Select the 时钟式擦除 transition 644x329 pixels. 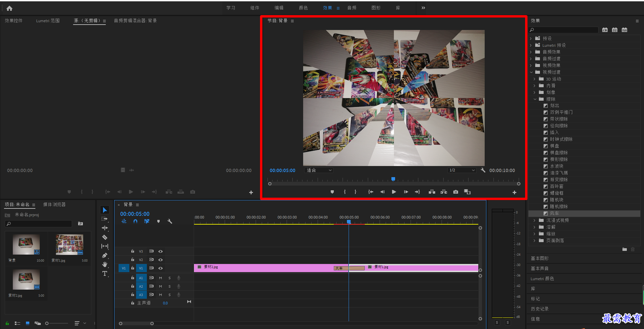click(x=561, y=139)
